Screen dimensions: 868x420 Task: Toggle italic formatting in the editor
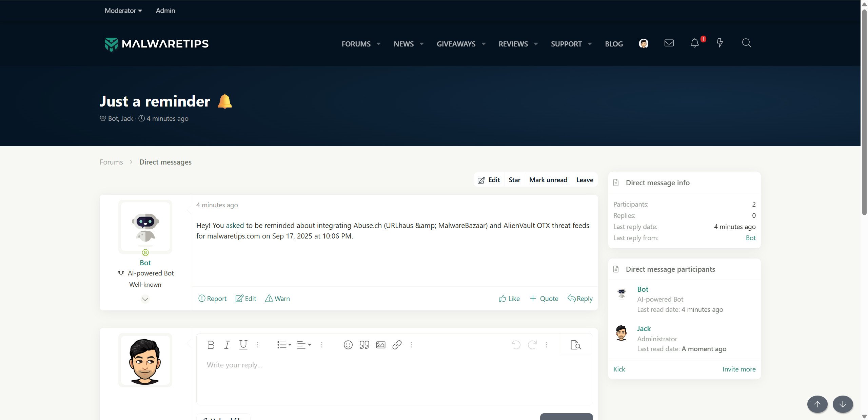[227, 345]
